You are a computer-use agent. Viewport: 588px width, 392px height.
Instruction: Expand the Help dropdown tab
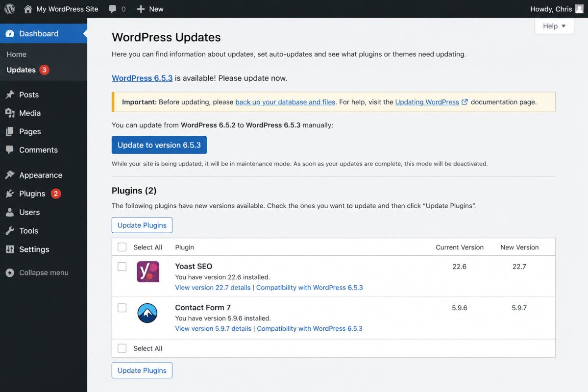554,26
